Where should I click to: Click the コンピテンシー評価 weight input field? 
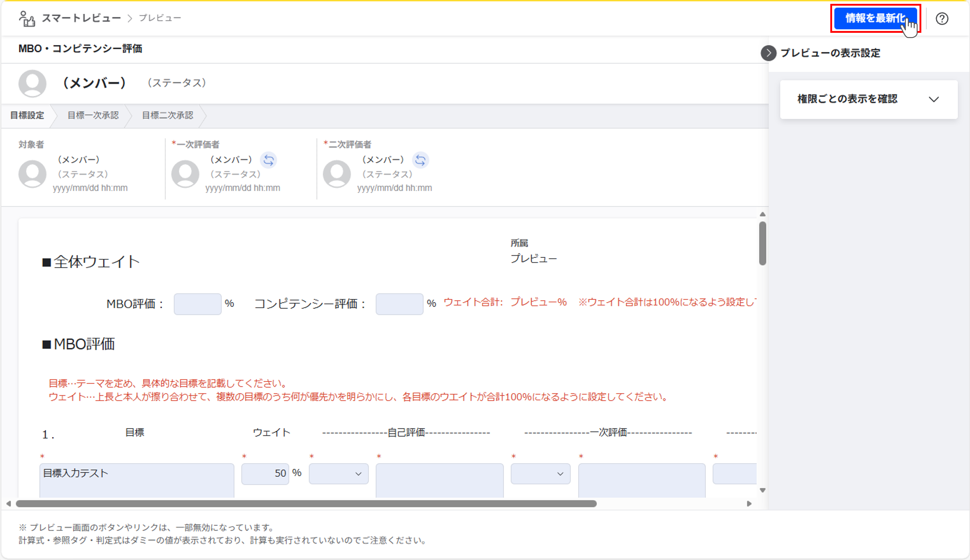click(399, 304)
